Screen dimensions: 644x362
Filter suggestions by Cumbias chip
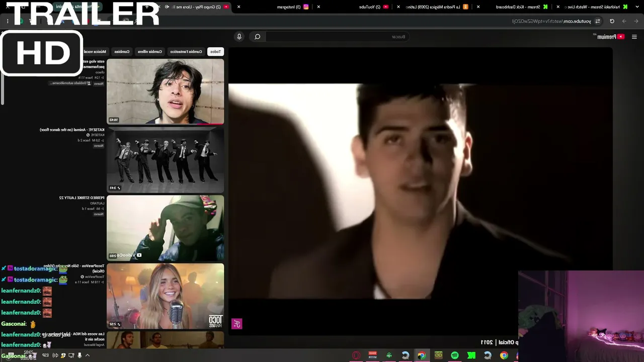click(x=122, y=52)
